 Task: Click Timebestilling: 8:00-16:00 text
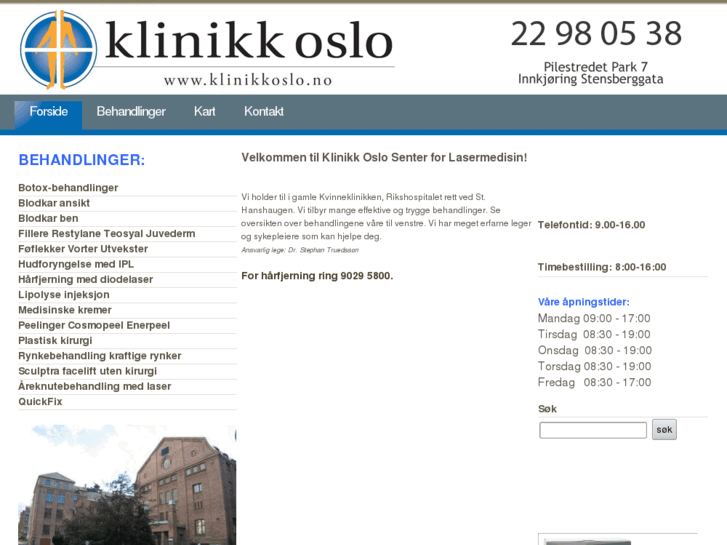[x=602, y=267]
